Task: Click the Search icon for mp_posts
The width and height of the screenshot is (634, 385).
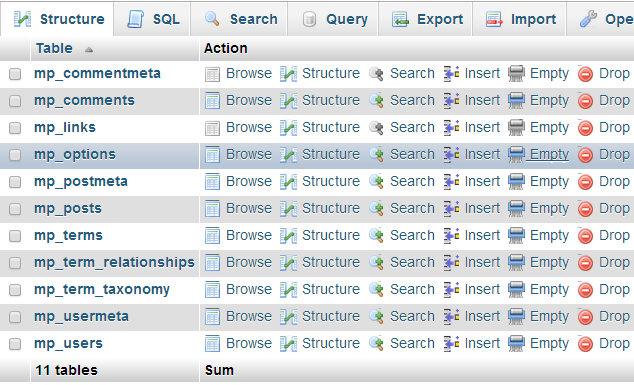Action: click(x=376, y=209)
